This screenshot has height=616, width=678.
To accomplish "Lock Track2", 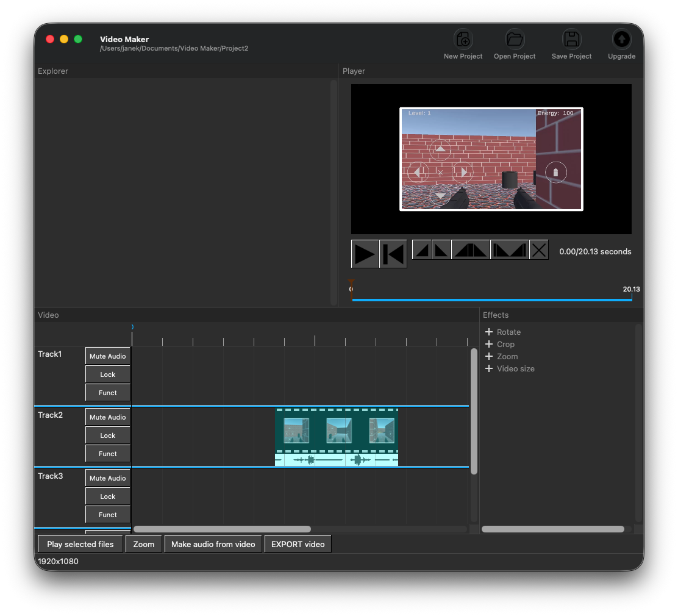I will point(108,435).
